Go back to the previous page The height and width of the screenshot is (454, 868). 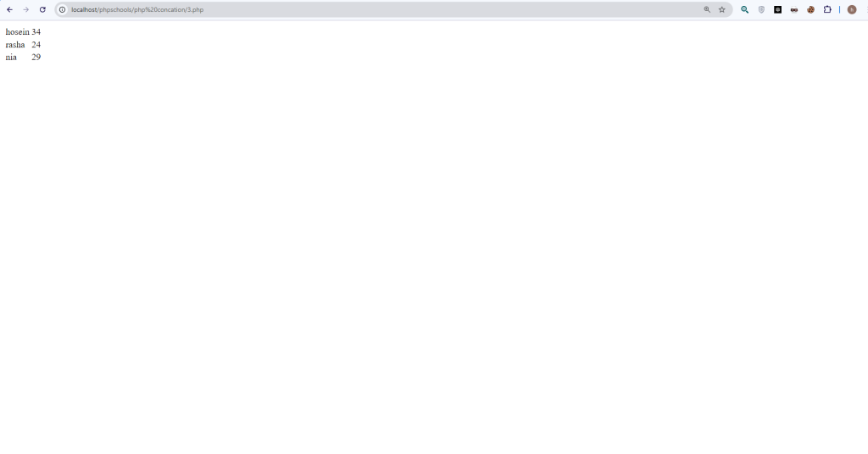click(9, 9)
